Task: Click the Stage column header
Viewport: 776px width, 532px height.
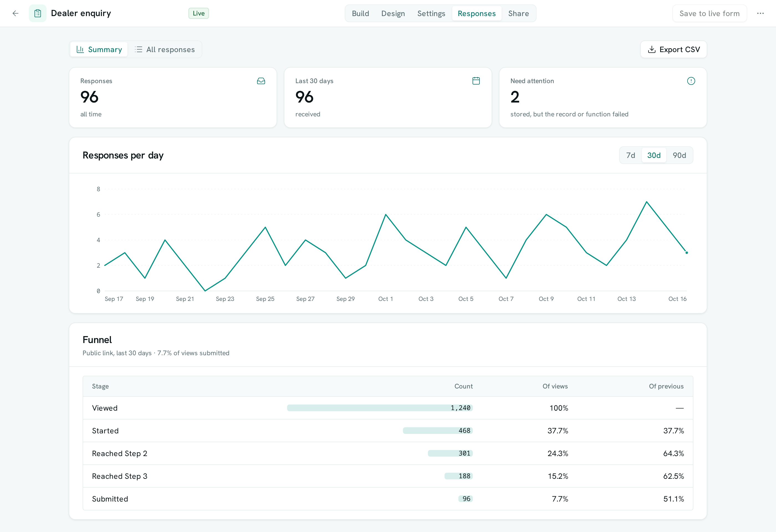Action: [100, 386]
